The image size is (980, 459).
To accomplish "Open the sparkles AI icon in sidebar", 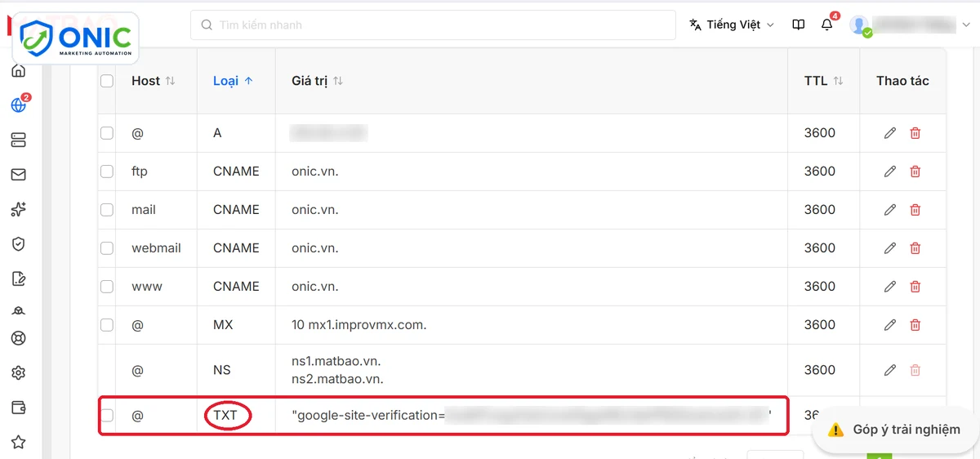I will 18,210.
